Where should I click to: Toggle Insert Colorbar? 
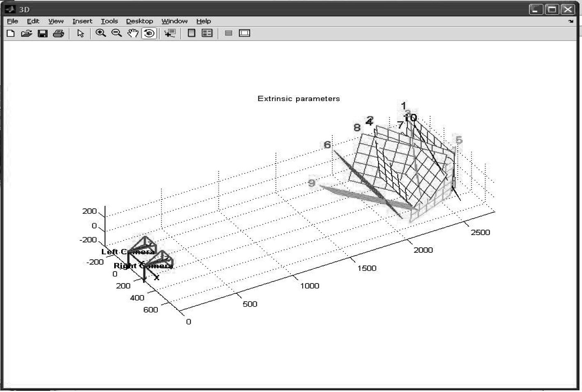(191, 33)
